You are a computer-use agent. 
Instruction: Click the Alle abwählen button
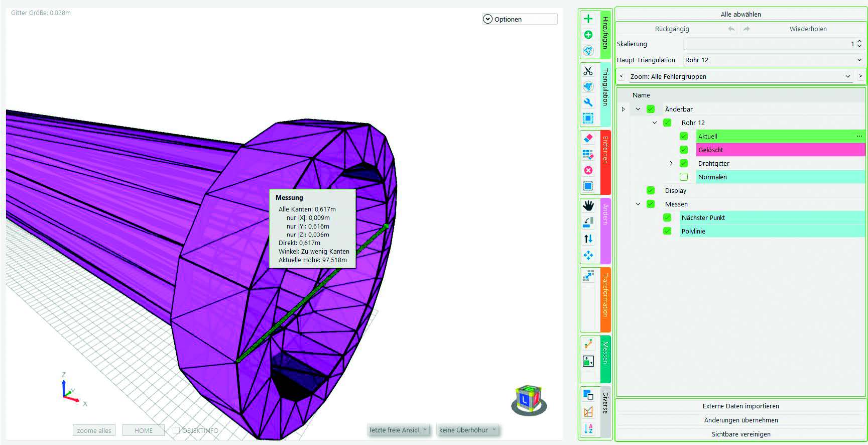coord(740,14)
